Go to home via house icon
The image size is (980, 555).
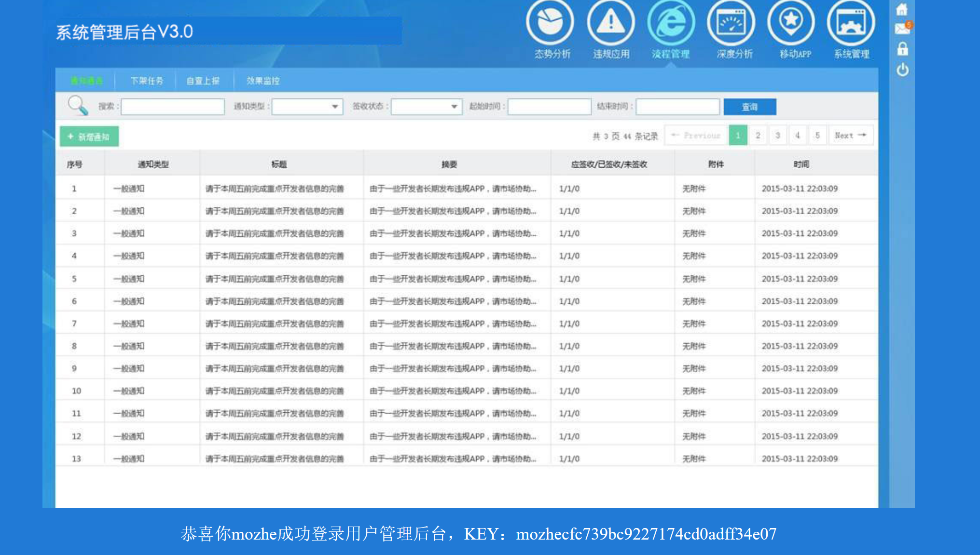click(x=902, y=9)
